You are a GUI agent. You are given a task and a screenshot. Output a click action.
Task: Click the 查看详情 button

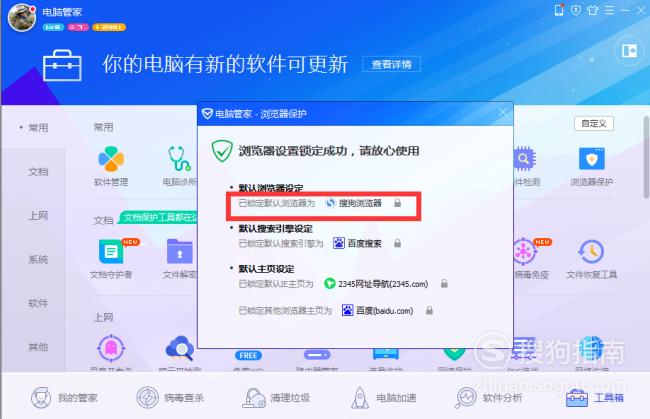[391, 64]
